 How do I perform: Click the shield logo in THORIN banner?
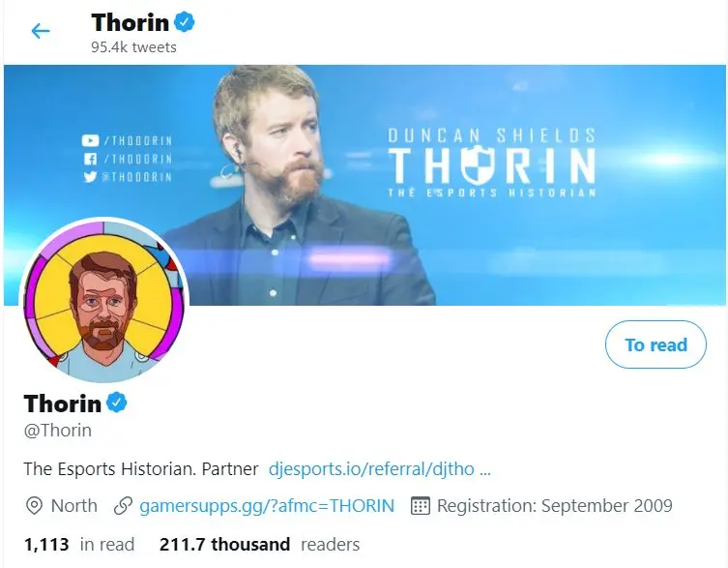point(479,164)
